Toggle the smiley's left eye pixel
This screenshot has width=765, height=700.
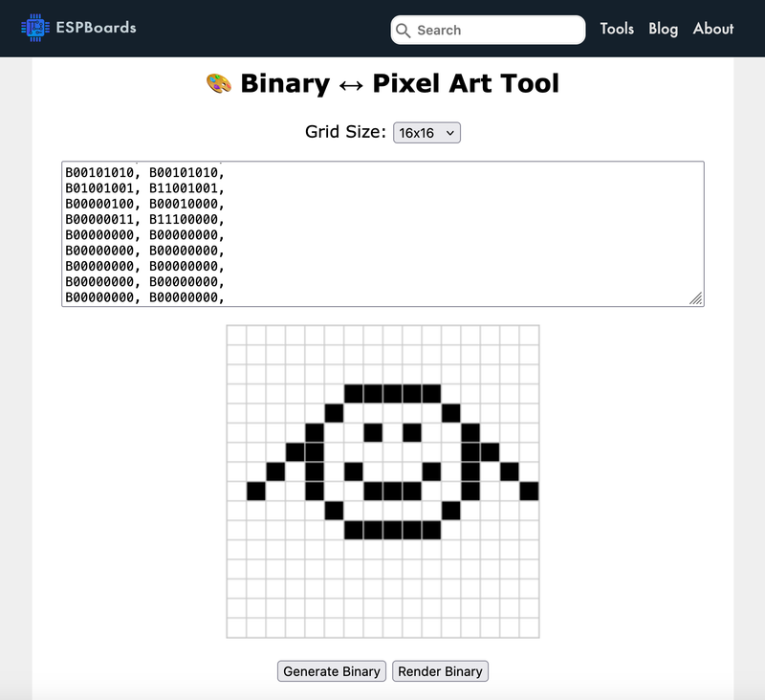(x=373, y=432)
